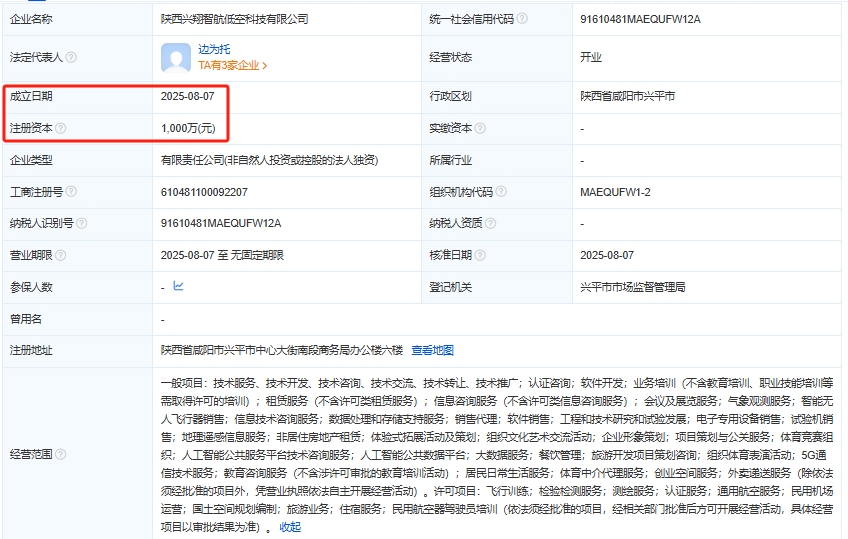Image resolution: width=848 pixels, height=539 pixels.
Task: Click administrative division 陕西省咸阳市兴平市
Action: pyautogui.click(x=627, y=96)
